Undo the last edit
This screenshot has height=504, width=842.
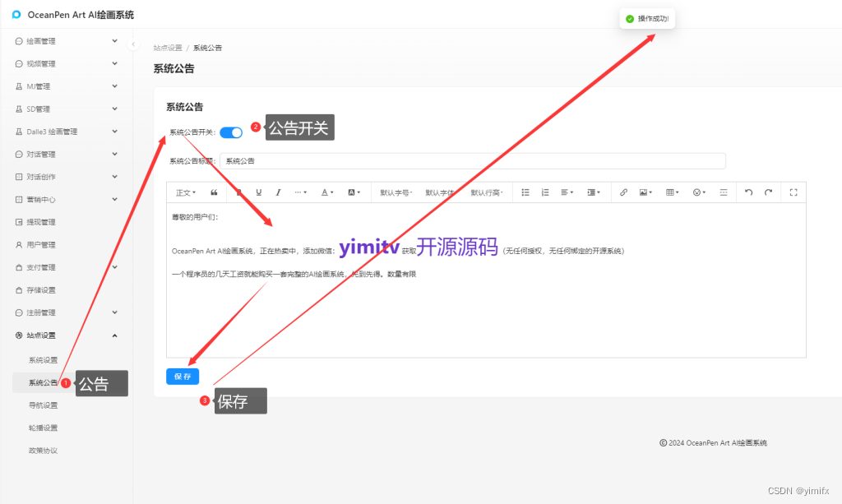coord(748,192)
